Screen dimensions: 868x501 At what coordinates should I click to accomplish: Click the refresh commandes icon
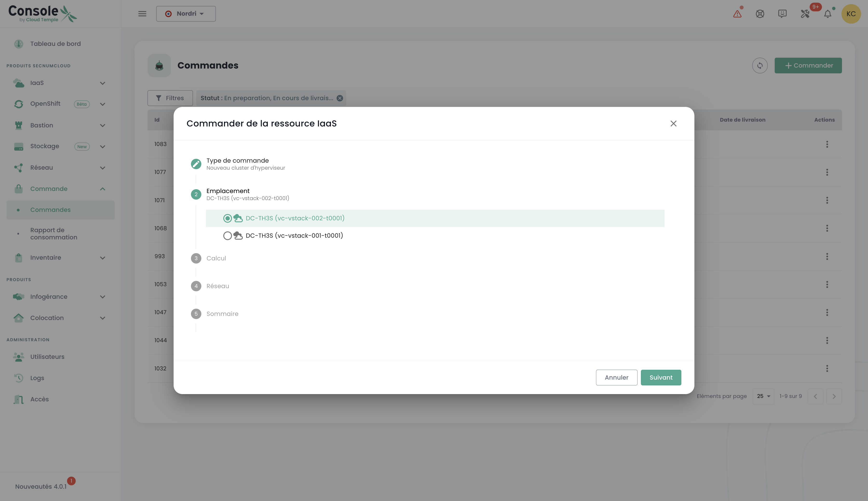click(760, 65)
